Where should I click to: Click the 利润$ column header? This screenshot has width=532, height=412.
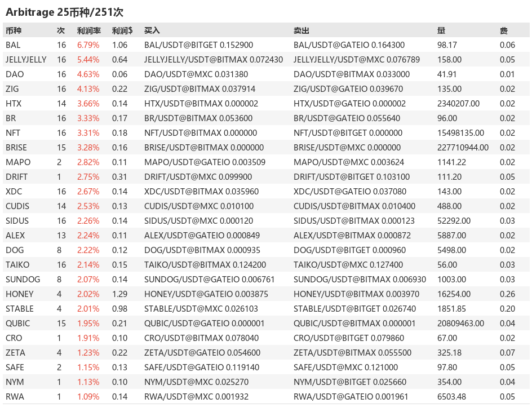122,30
